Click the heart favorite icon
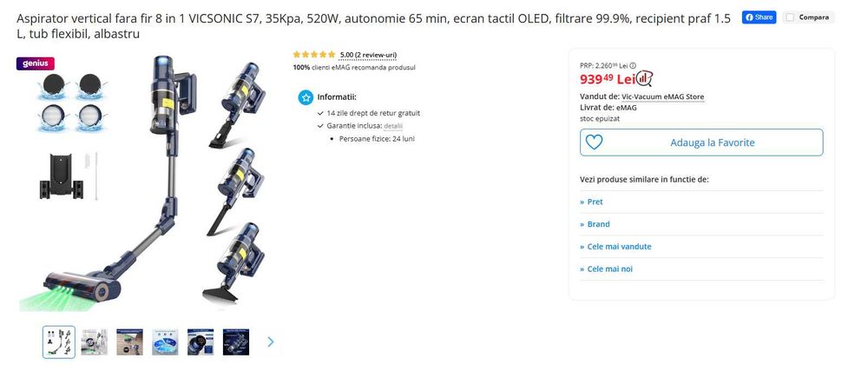868x372 pixels. click(595, 143)
